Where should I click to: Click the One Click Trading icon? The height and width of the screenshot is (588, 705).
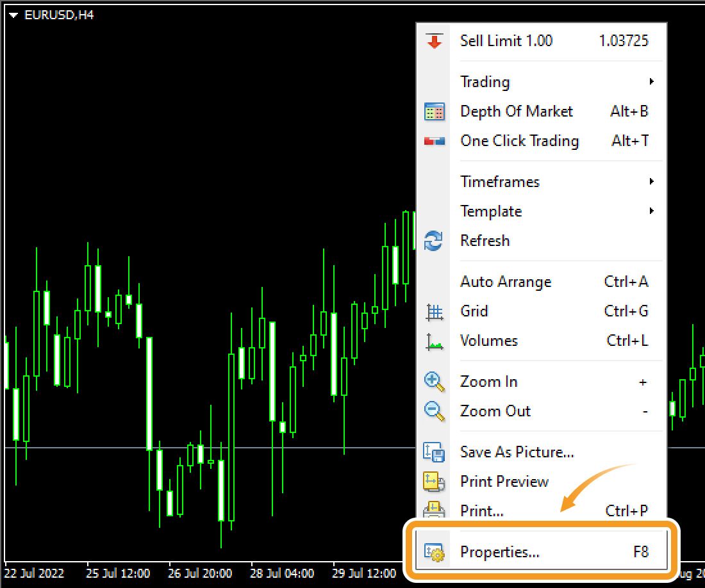(x=435, y=140)
